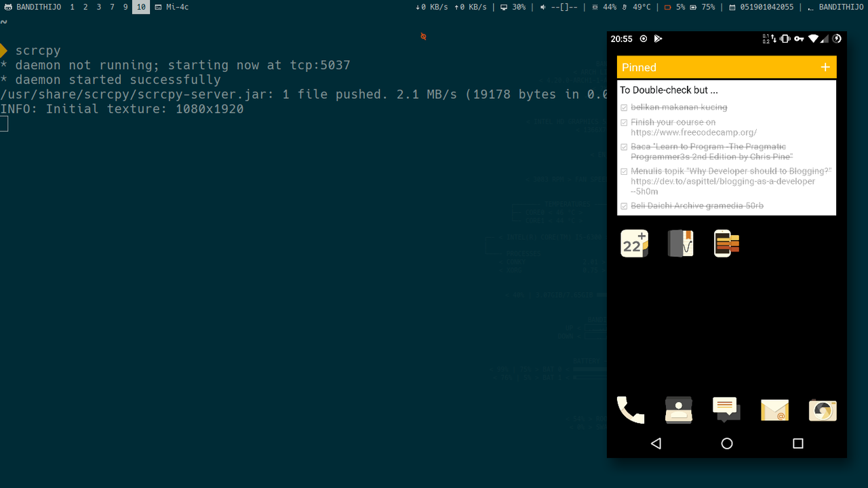This screenshot has height=488, width=868.
Task: Open the notebook app with bookmark
Action: 680,244
